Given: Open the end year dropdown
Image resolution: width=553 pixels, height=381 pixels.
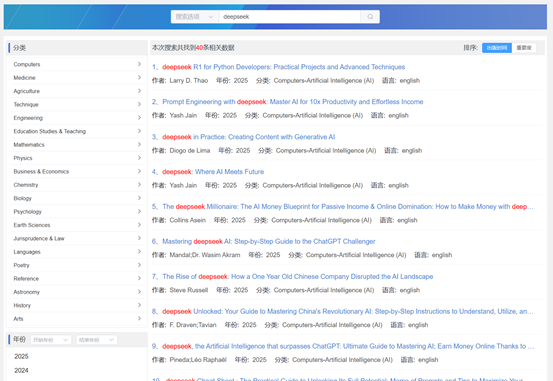Looking at the screenshot, I should pos(97,340).
